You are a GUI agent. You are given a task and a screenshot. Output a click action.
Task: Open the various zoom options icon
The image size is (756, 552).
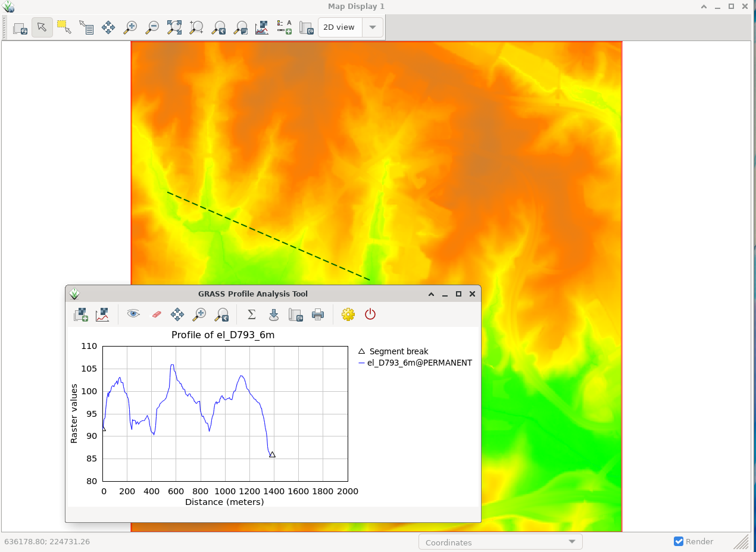[240, 27]
